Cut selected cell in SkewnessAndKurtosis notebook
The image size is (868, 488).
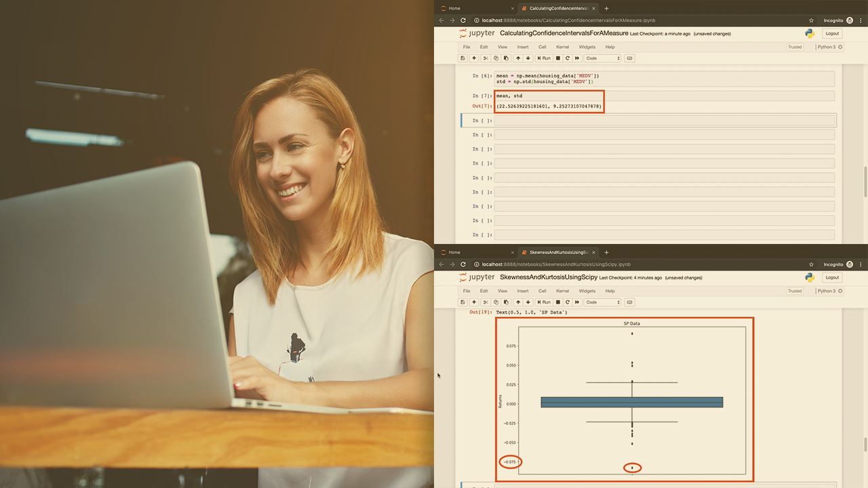click(486, 302)
